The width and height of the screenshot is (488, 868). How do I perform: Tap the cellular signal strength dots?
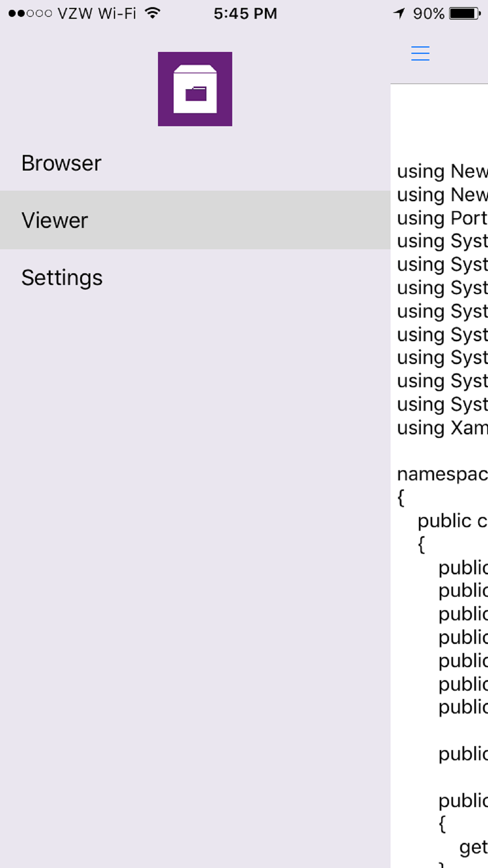click(x=30, y=14)
